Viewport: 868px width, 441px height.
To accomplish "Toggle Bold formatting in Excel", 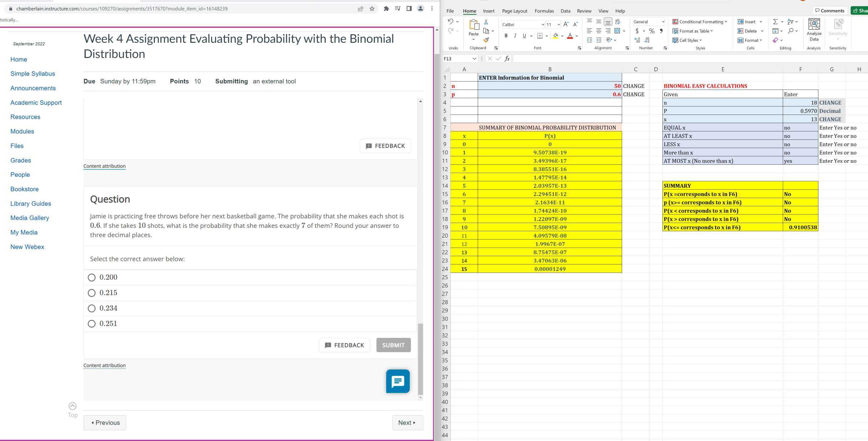I will (506, 36).
